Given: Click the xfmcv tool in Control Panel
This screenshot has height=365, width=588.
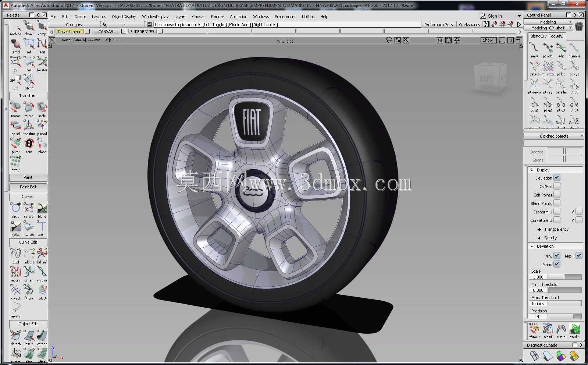Looking at the screenshot, I should click(x=534, y=330).
